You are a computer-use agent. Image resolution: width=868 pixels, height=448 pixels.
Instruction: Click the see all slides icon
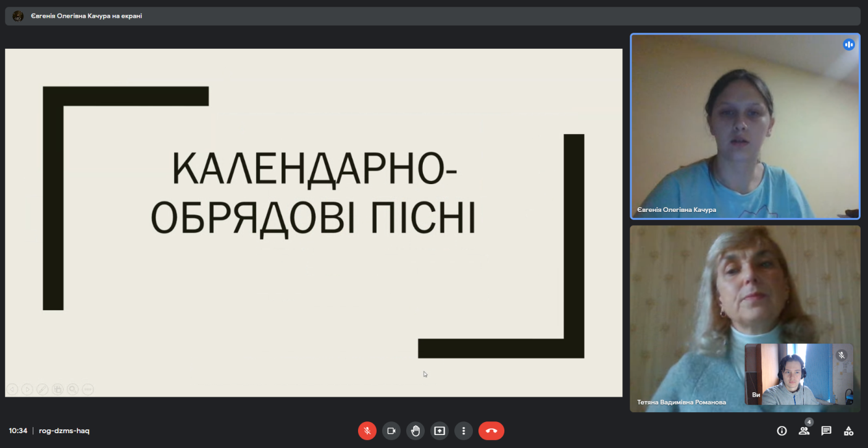tap(57, 389)
